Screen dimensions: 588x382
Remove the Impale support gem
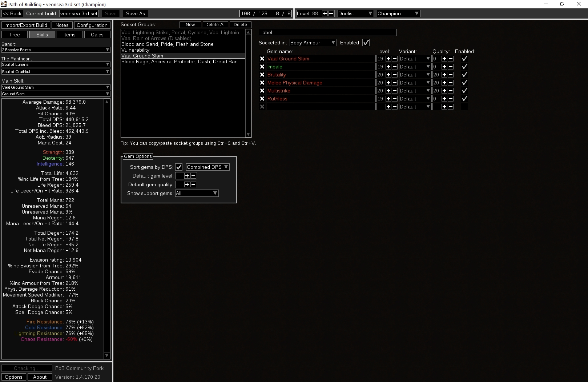click(262, 67)
